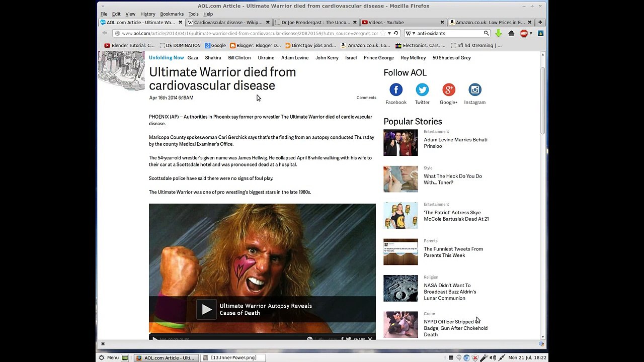Bookmark this page with the star icon
Screen dimensions: 644x362
click(382, 33)
